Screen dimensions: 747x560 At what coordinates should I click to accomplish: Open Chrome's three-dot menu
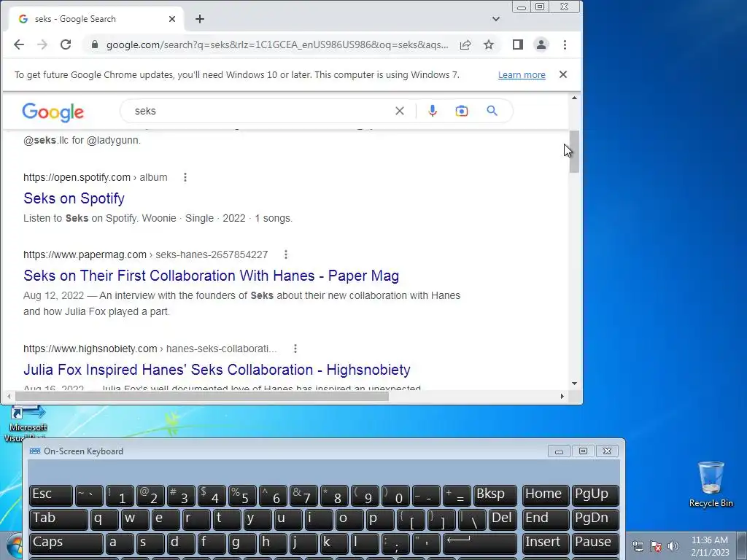point(565,44)
